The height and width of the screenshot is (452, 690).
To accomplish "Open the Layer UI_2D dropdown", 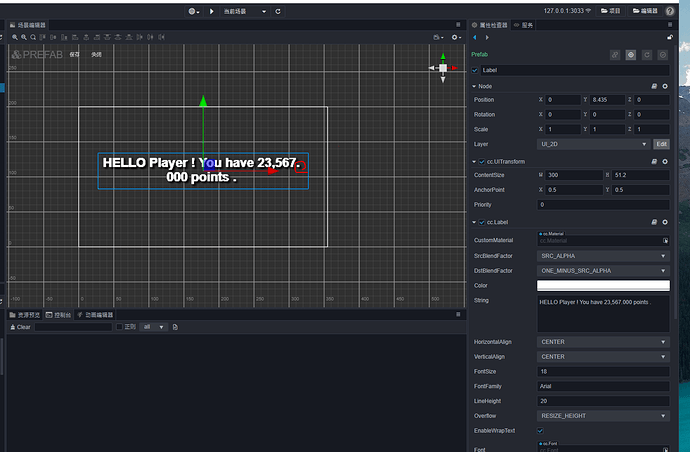I will pyautogui.click(x=594, y=144).
